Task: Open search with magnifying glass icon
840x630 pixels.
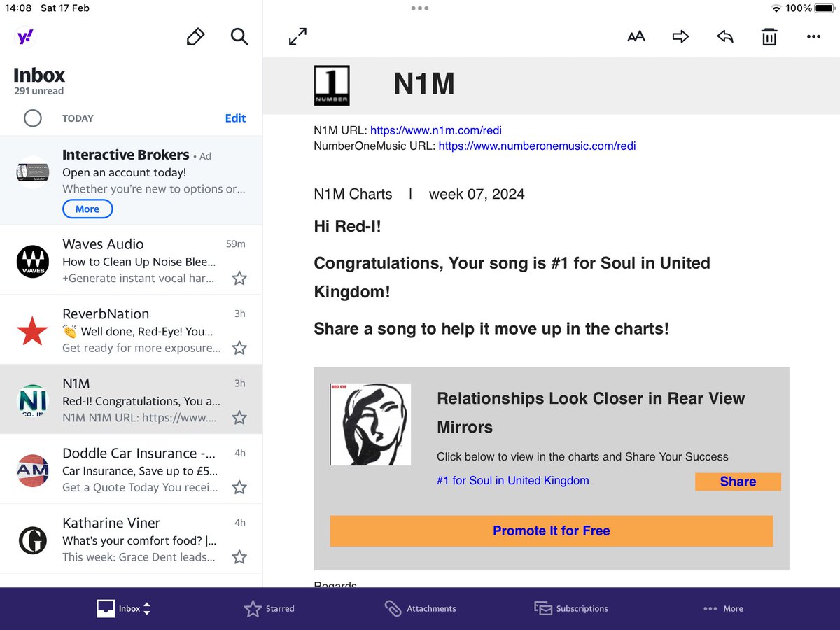Action: (x=239, y=37)
